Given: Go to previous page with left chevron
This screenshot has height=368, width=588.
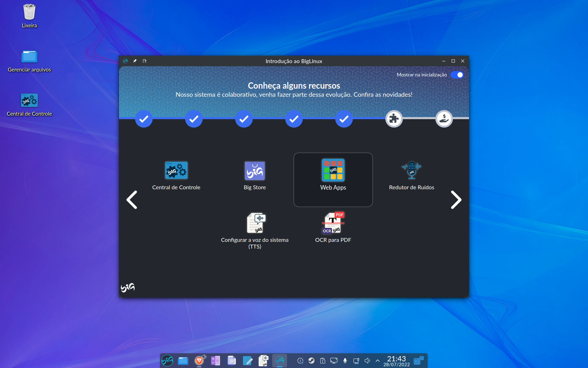Looking at the screenshot, I should (132, 200).
